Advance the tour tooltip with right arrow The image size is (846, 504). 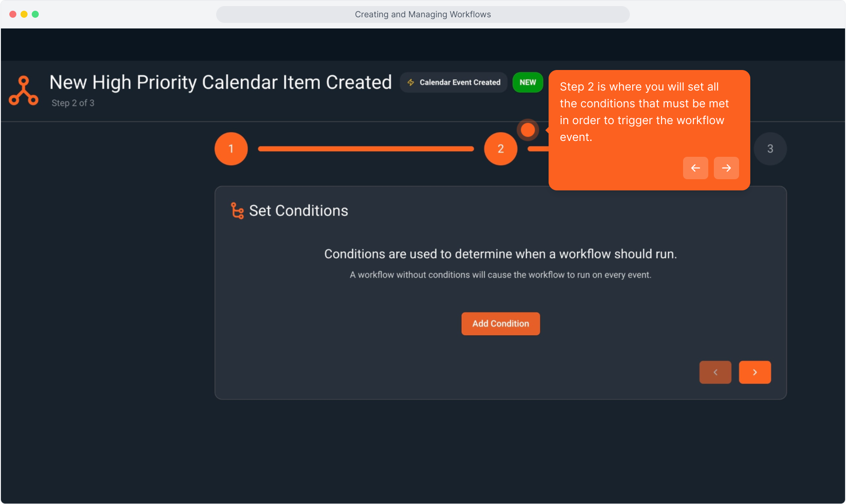click(x=726, y=168)
